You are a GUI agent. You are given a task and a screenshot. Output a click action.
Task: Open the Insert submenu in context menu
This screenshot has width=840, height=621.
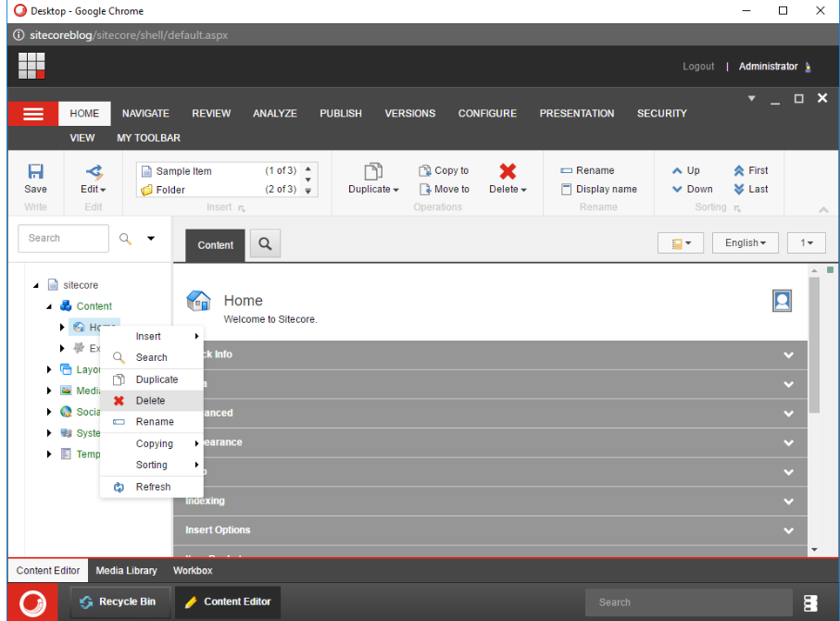(x=152, y=336)
